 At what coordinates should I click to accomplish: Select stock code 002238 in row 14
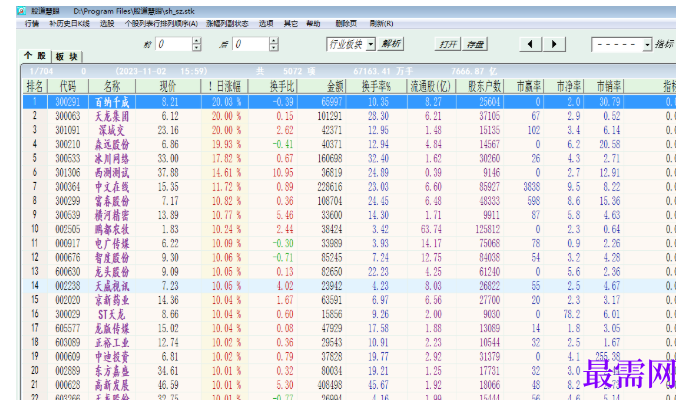point(68,286)
